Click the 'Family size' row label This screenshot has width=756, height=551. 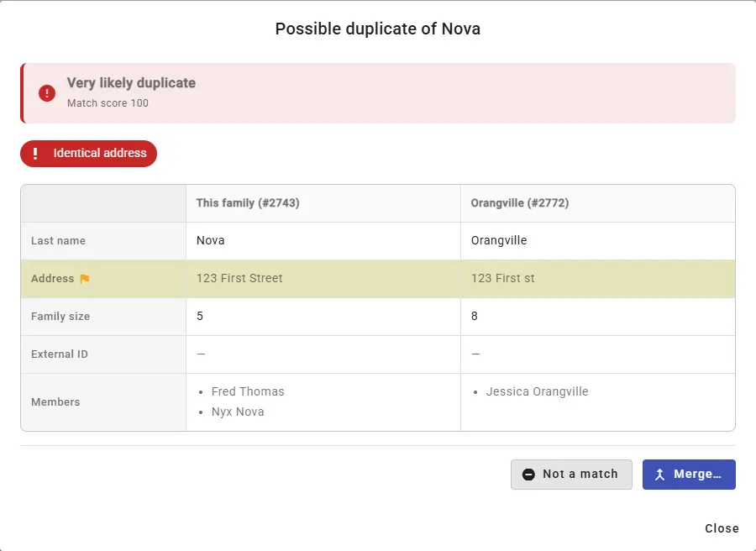(x=60, y=316)
